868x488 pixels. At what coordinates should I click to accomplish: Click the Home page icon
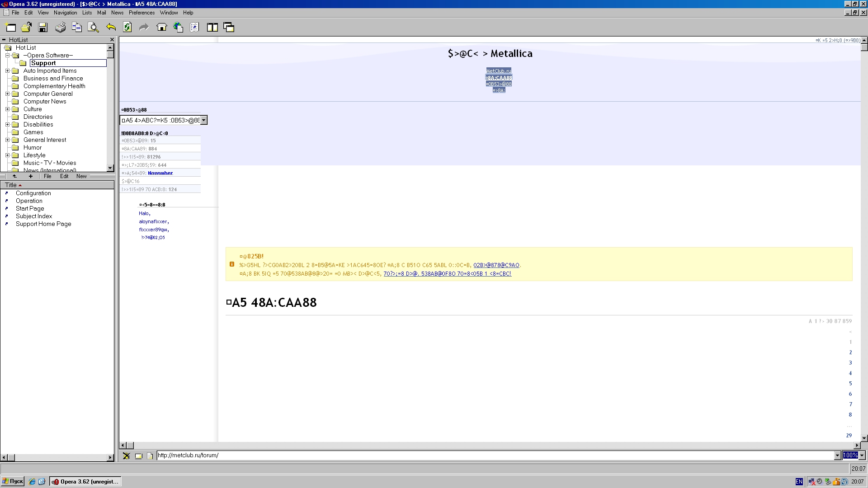[x=161, y=28]
